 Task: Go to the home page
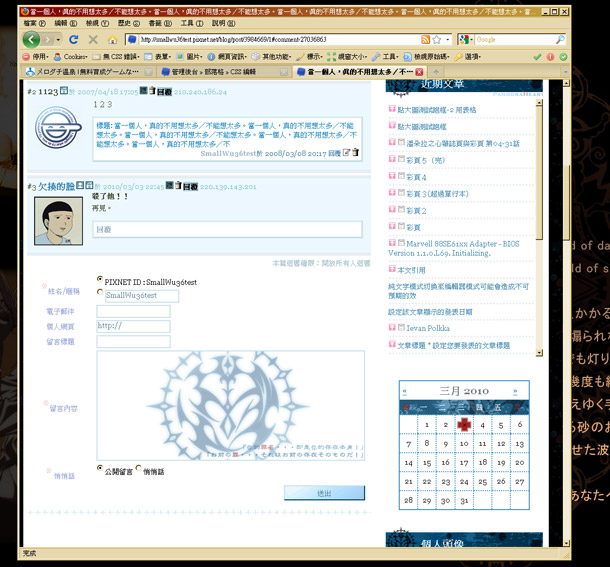pyautogui.click(x=112, y=40)
